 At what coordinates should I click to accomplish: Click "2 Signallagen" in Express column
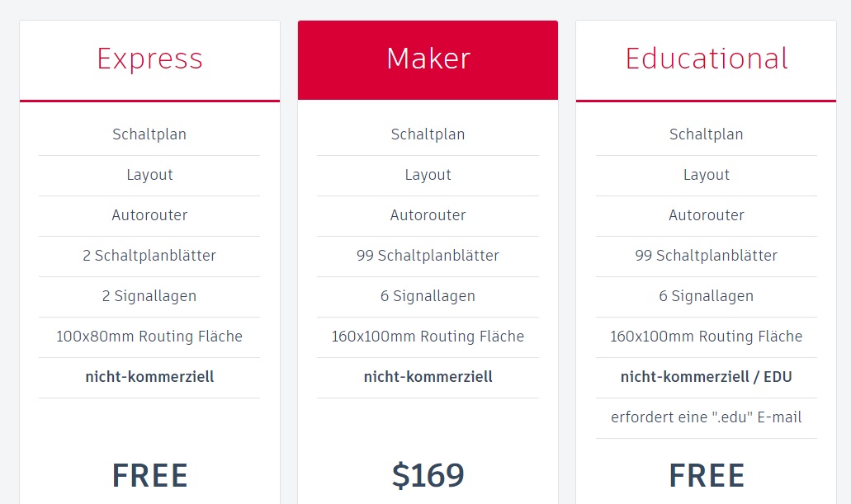point(149,296)
